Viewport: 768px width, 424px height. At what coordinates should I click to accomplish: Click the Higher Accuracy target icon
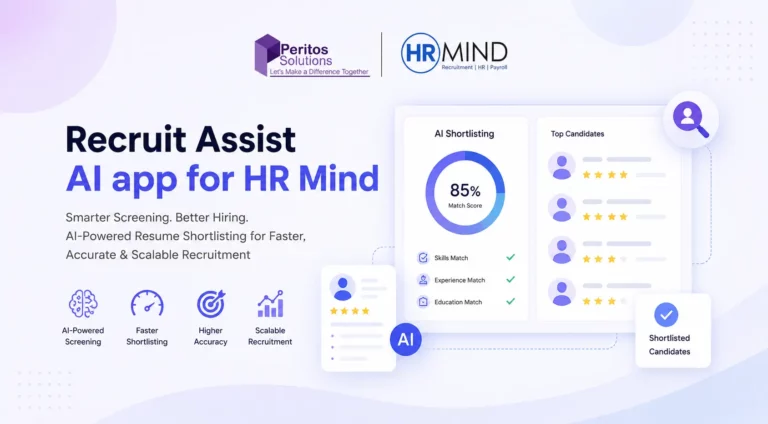211,304
